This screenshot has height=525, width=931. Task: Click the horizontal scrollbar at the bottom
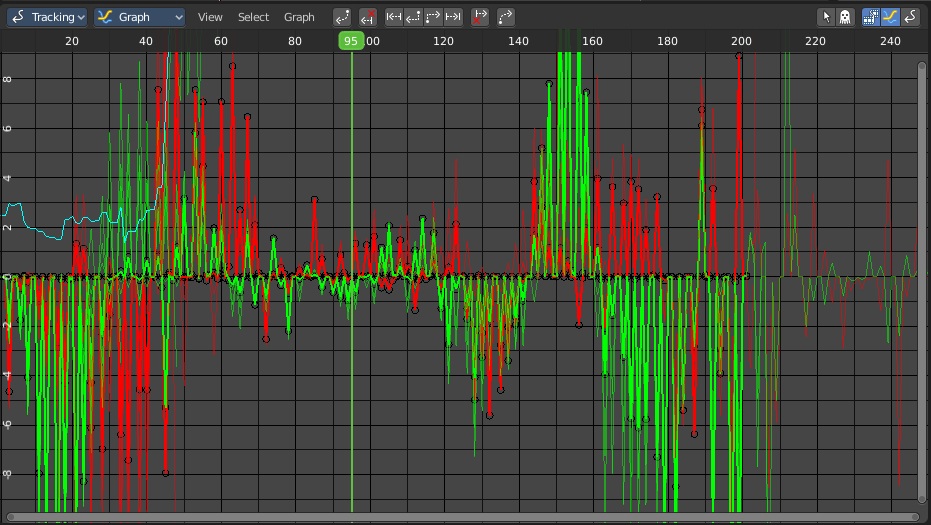pyautogui.click(x=462, y=517)
